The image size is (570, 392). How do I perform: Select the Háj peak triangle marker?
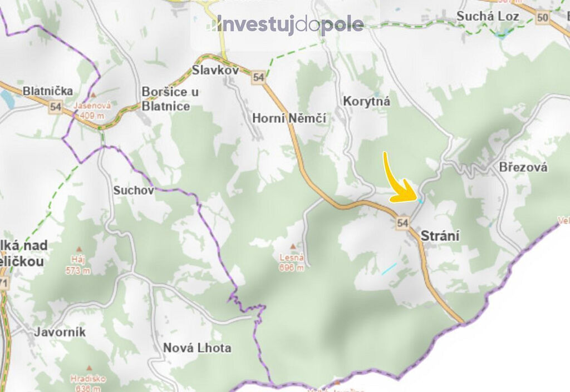[x=79, y=249]
